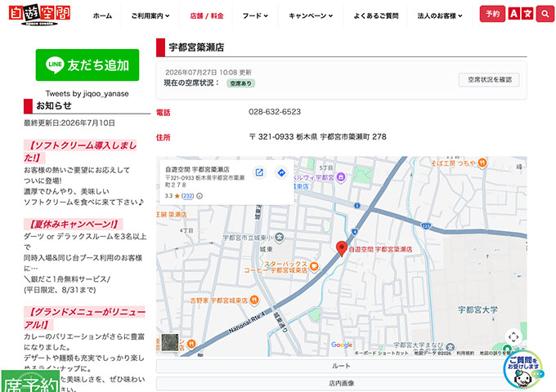The width and height of the screenshot is (556, 392).
Task: Click the カルディ宇都宮 shop marker
Action: coord(341,176)
